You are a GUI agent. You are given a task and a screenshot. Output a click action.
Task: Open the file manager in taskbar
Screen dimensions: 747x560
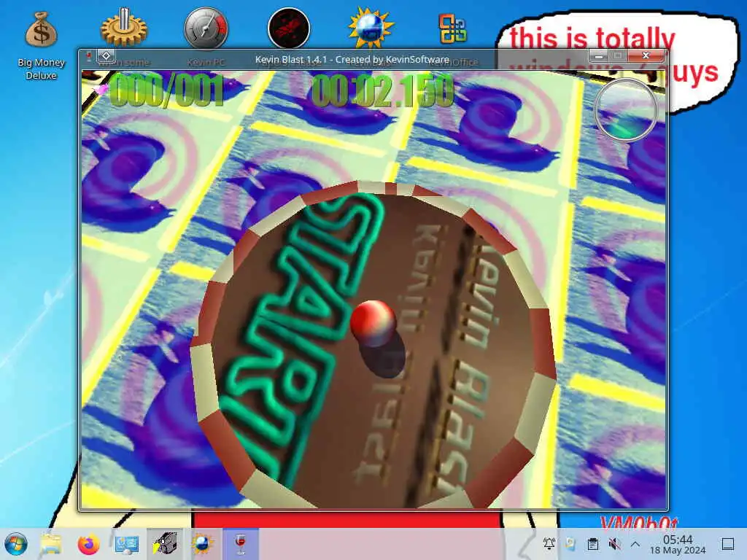(51, 544)
